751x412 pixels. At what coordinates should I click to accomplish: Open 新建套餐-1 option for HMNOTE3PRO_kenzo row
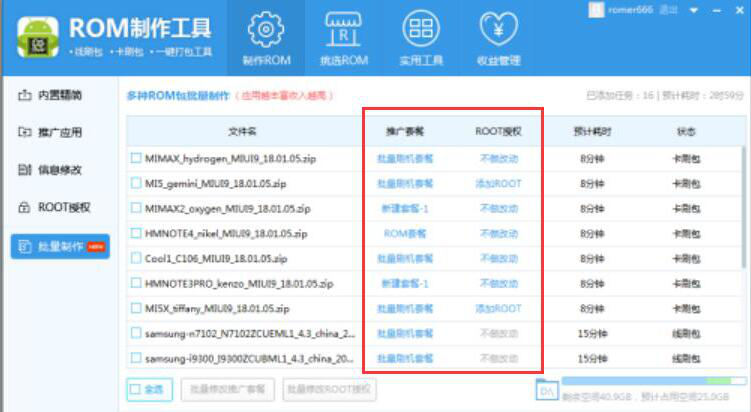coord(405,284)
